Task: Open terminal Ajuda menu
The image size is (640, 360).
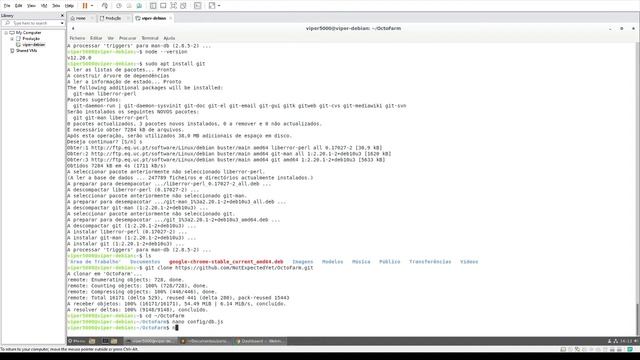Action: tap(169, 38)
